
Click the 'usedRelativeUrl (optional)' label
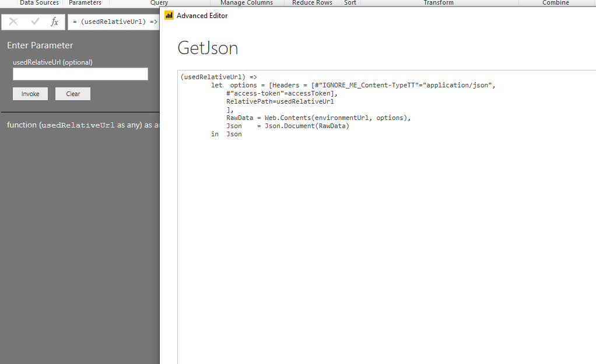click(52, 62)
